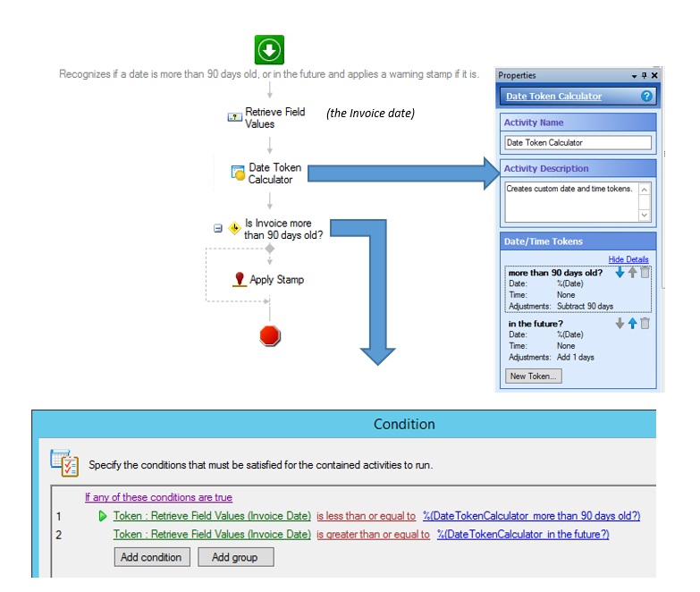The width and height of the screenshot is (700, 592).
Task: Open the condition 1 Invoice Date token link
Action: 212,516
